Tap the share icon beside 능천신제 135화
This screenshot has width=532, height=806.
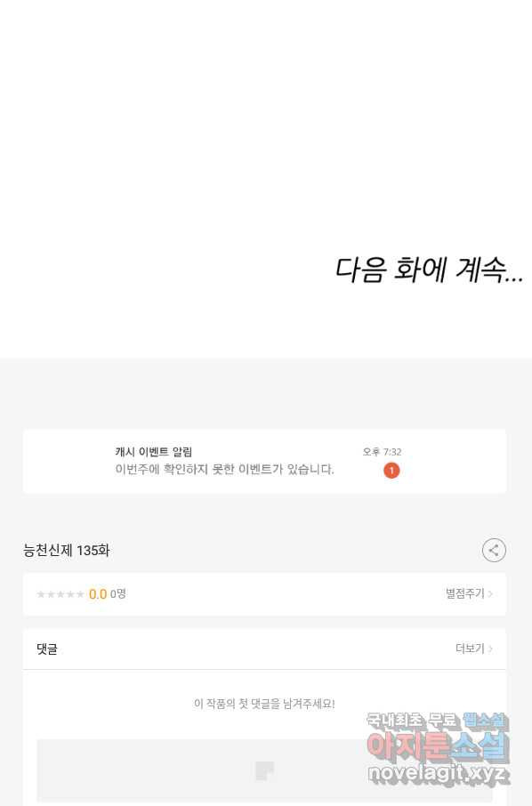click(x=494, y=550)
